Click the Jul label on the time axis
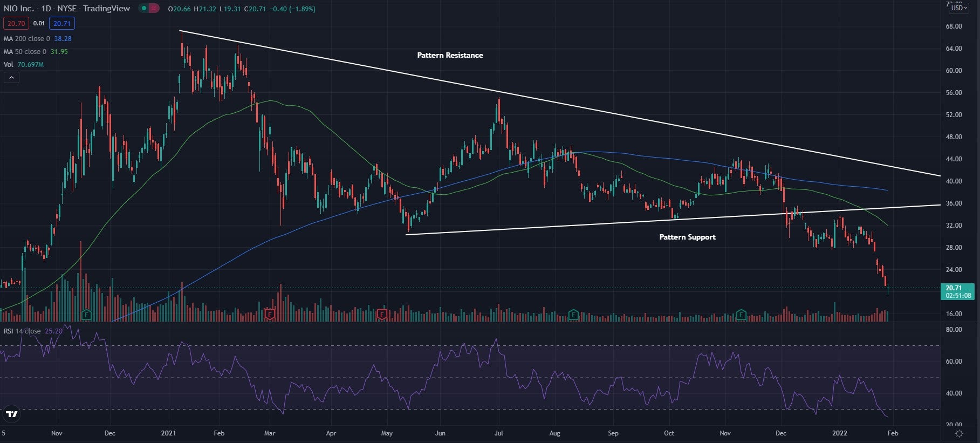This screenshot has width=980, height=443. click(x=499, y=433)
